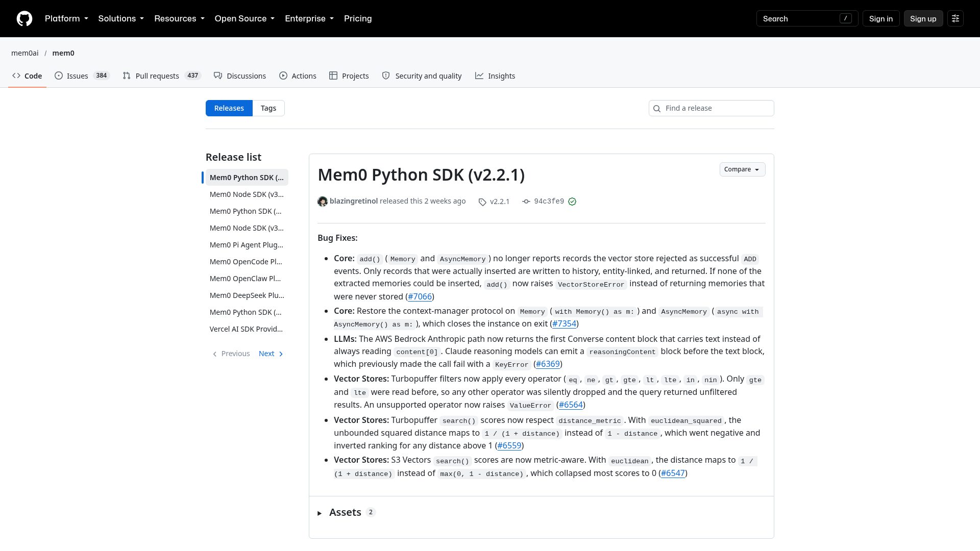Screen dimensions: 980x551
Task: Open the mem0ai owner link
Action: tap(25, 53)
